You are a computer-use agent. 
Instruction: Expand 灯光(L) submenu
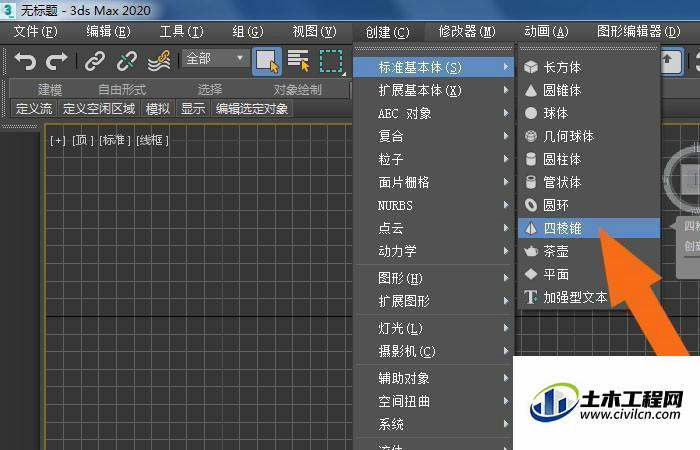click(x=433, y=329)
